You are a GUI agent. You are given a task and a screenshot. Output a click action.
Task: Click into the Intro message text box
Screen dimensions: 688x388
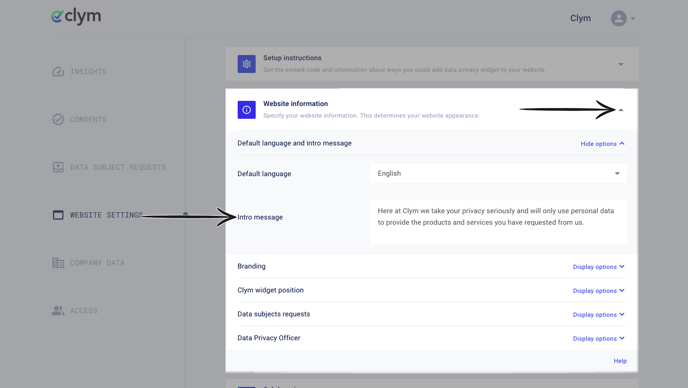point(498,222)
